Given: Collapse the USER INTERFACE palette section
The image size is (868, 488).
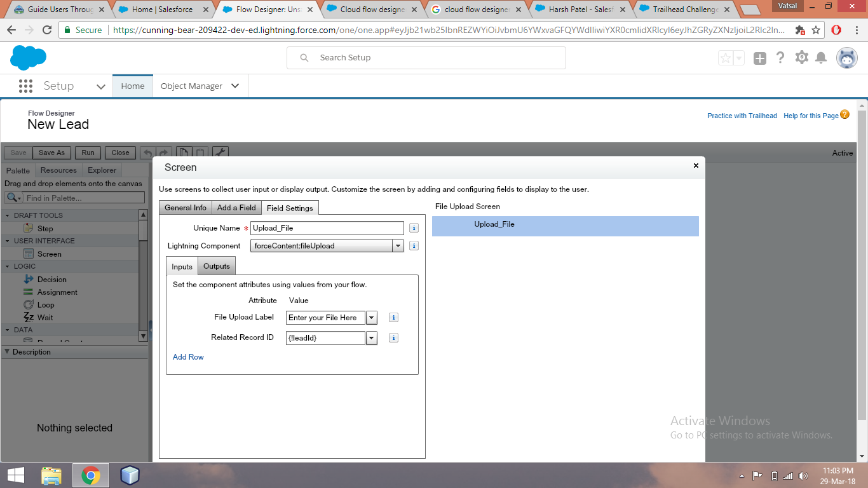Looking at the screenshot, I should click(x=8, y=241).
